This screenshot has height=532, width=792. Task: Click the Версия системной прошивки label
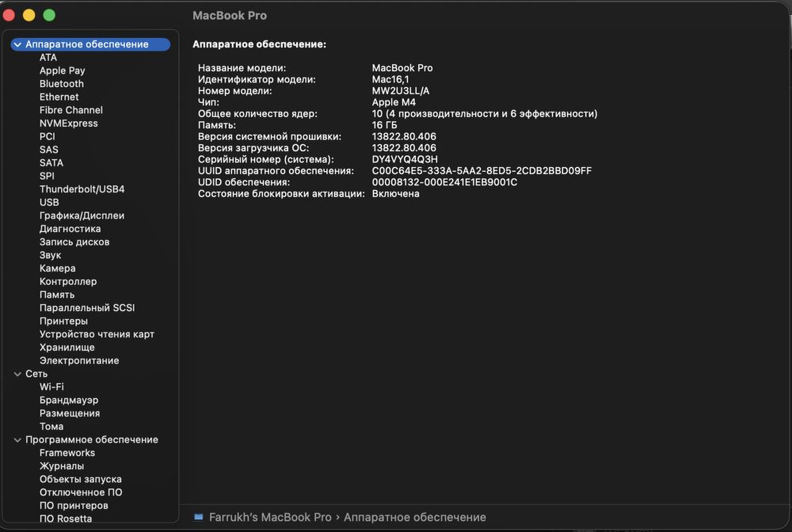269,137
